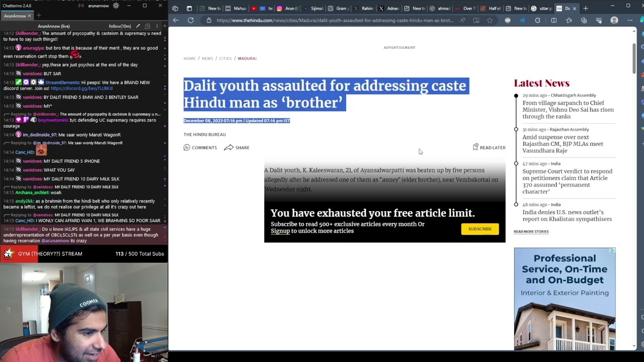Screen dimensions: 644x362
Task: Refresh the Hindu article page
Action: point(191,20)
